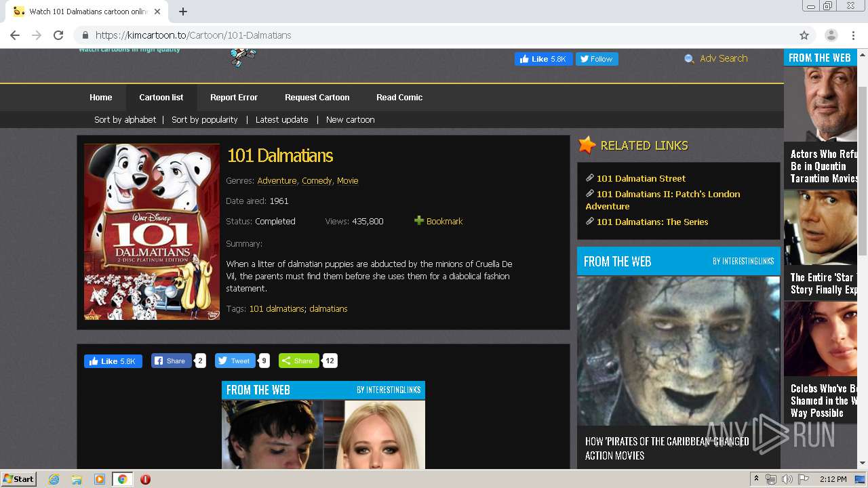
Task: Bookmark page with the star icon
Action: click(x=804, y=35)
